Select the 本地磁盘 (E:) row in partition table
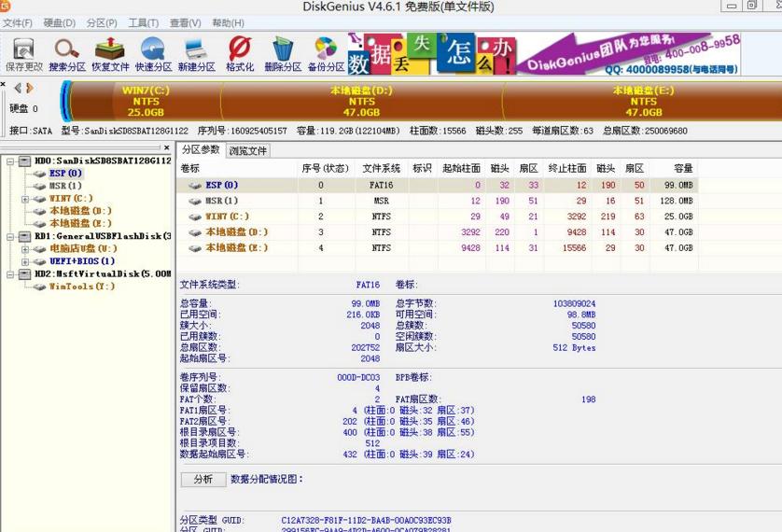 tap(438, 248)
